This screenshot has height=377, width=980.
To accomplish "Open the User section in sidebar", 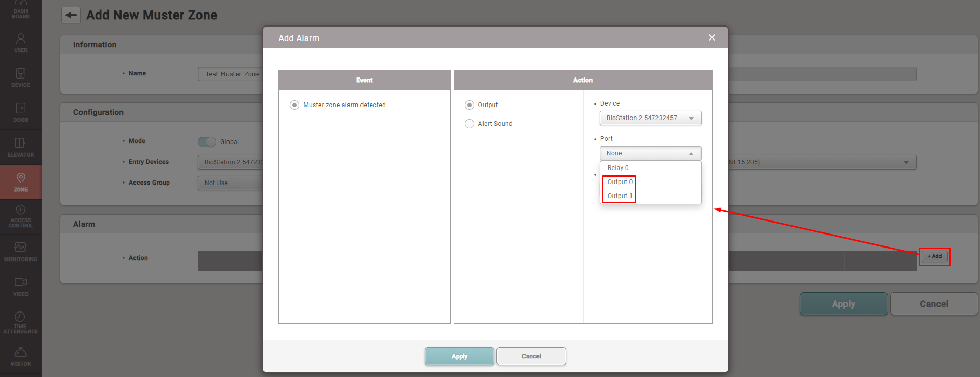I will (21, 43).
